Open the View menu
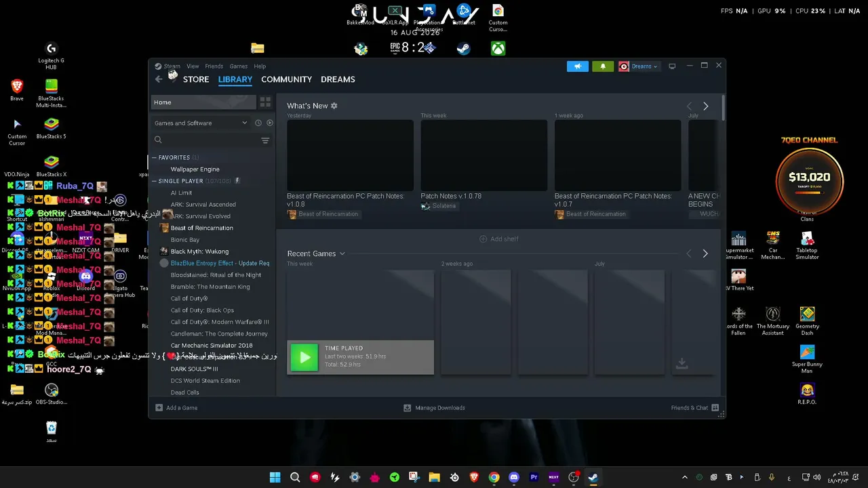 click(193, 66)
